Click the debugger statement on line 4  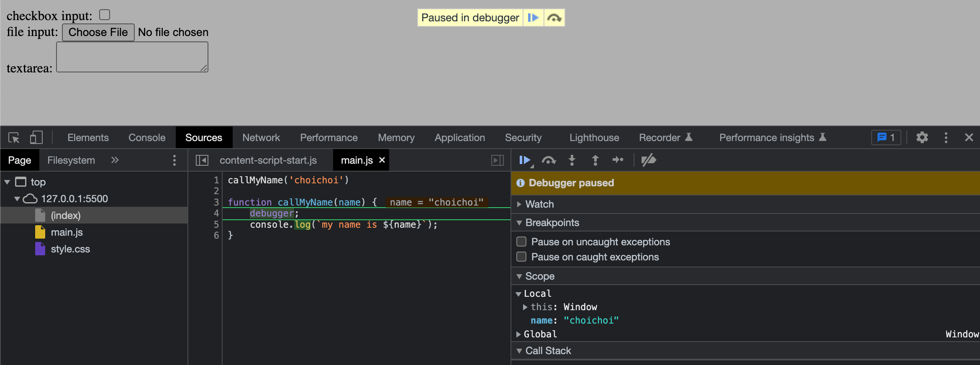[x=272, y=213]
